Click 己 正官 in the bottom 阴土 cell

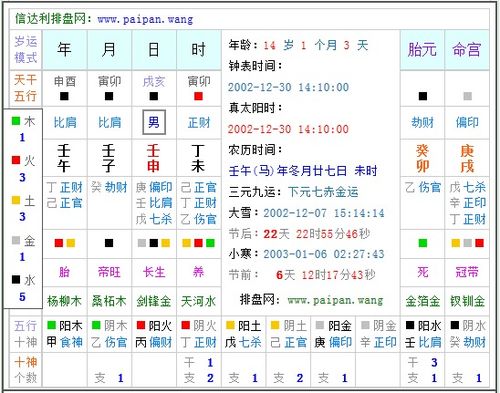[x=288, y=342]
